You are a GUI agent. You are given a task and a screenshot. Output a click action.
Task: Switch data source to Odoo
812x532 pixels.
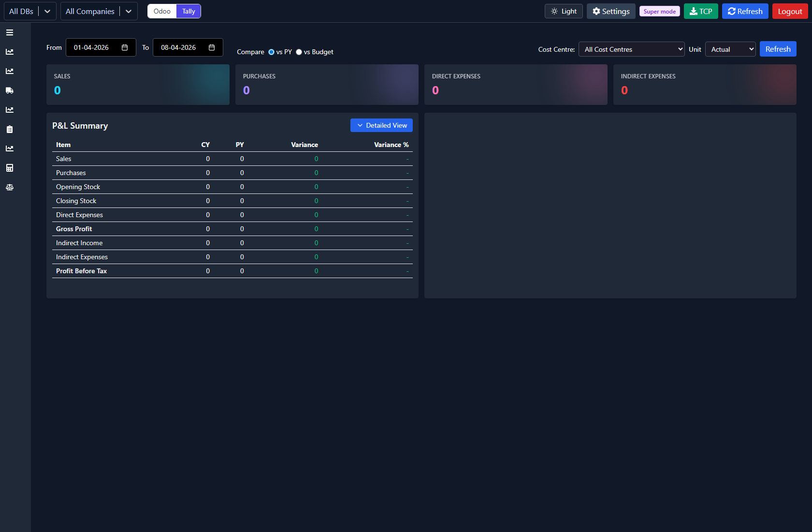pyautogui.click(x=162, y=11)
